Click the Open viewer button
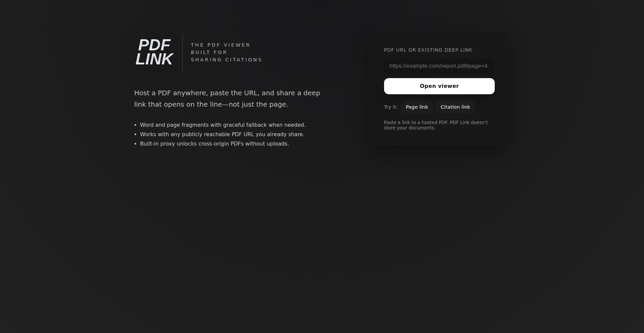 [439, 86]
